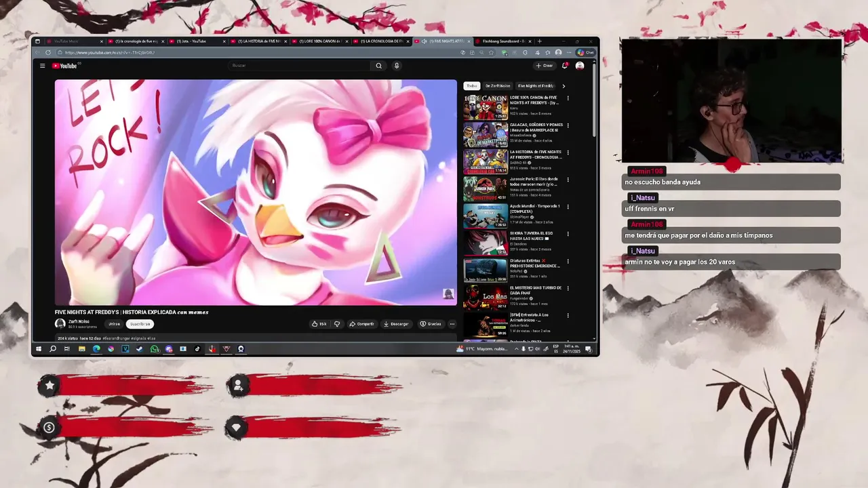Screen dimensions: 868x488
Task: Open the taskbar clock showing 24/11/2025
Action: pyautogui.click(x=571, y=349)
